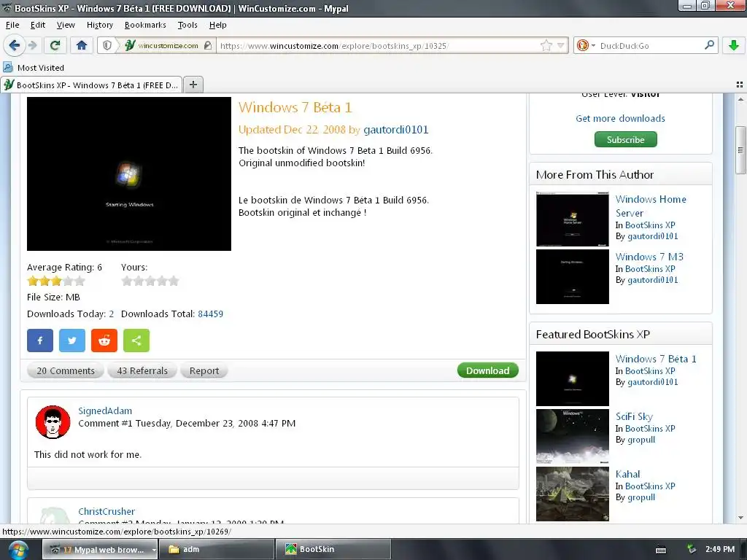The image size is (747, 560).
Task: Click the Subscribe button
Action: point(625,139)
